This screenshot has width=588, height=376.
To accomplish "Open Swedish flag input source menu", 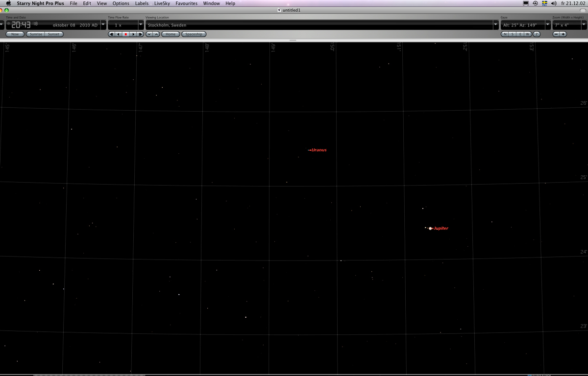I will [544, 3].
